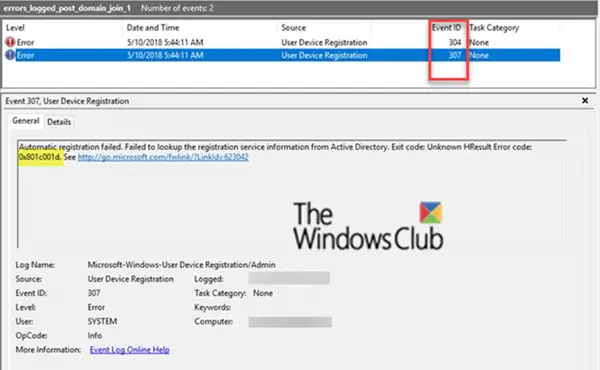Open Event Log Online Help link

129,350
